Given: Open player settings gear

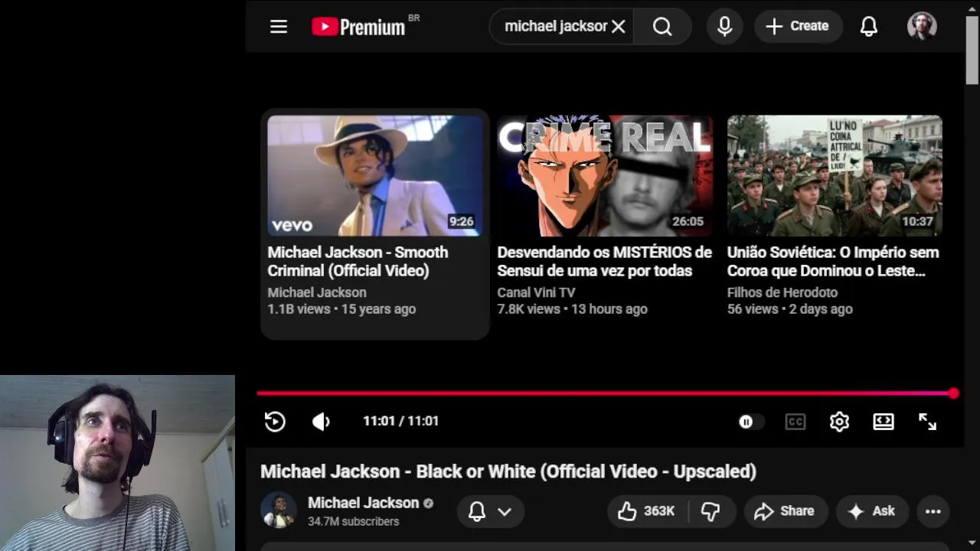Looking at the screenshot, I should point(839,422).
